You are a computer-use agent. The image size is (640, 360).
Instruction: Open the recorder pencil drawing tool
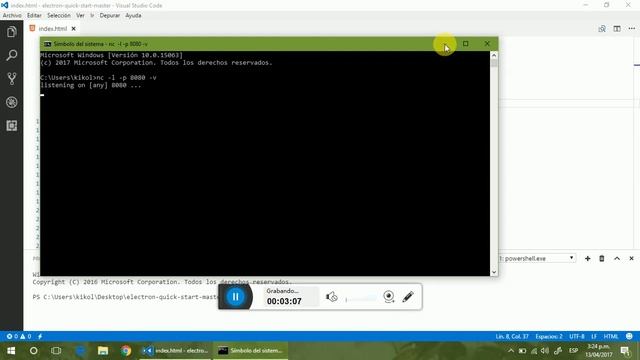coord(408,297)
